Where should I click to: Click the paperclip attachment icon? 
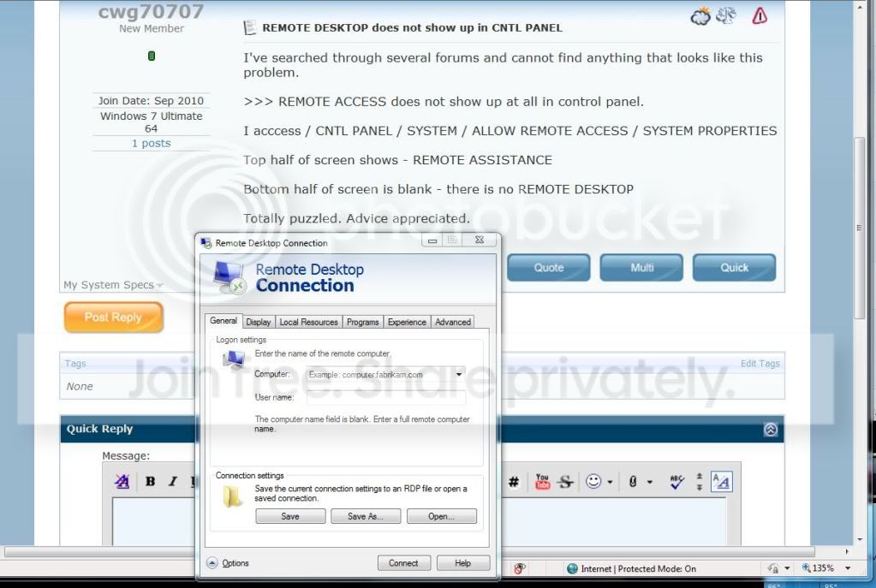633,481
